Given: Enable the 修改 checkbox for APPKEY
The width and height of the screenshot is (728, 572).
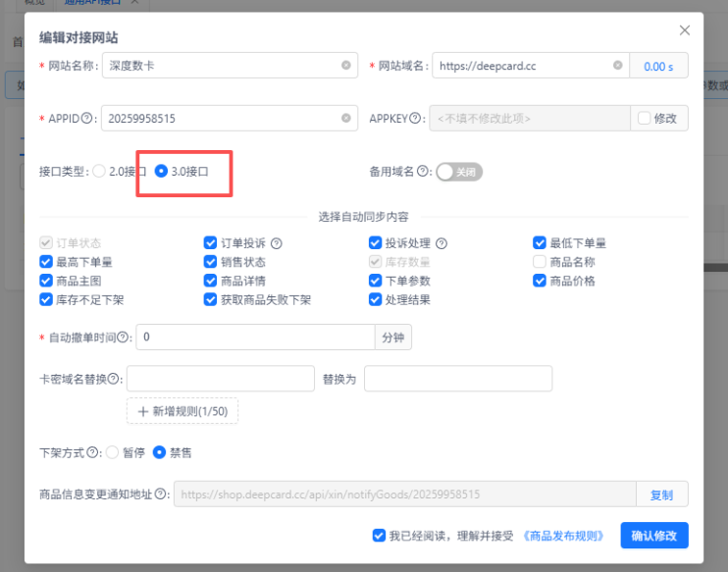Looking at the screenshot, I should pyautogui.click(x=644, y=119).
